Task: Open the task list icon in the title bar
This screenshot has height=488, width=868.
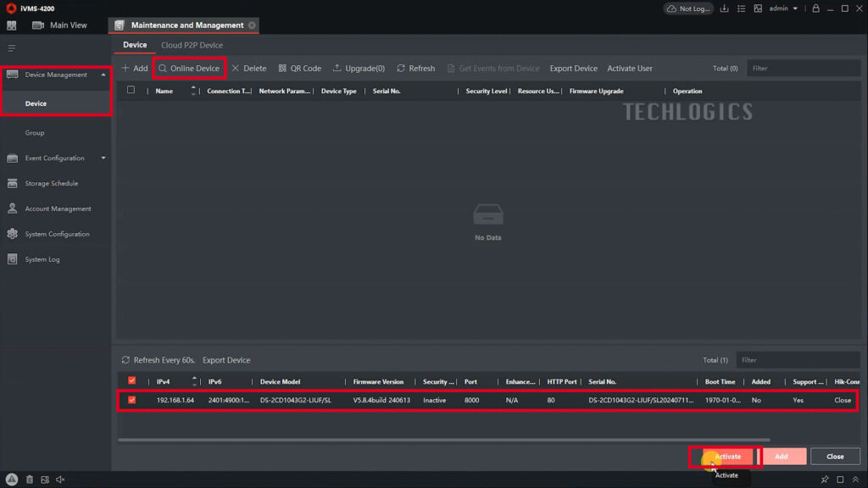Action: pyautogui.click(x=739, y=8)
